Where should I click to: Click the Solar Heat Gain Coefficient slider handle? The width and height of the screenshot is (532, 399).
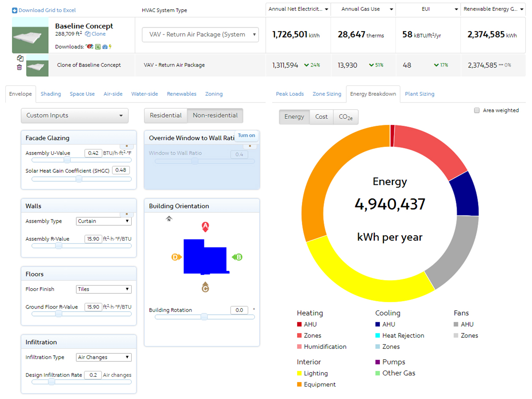click(x=79, y=179)
